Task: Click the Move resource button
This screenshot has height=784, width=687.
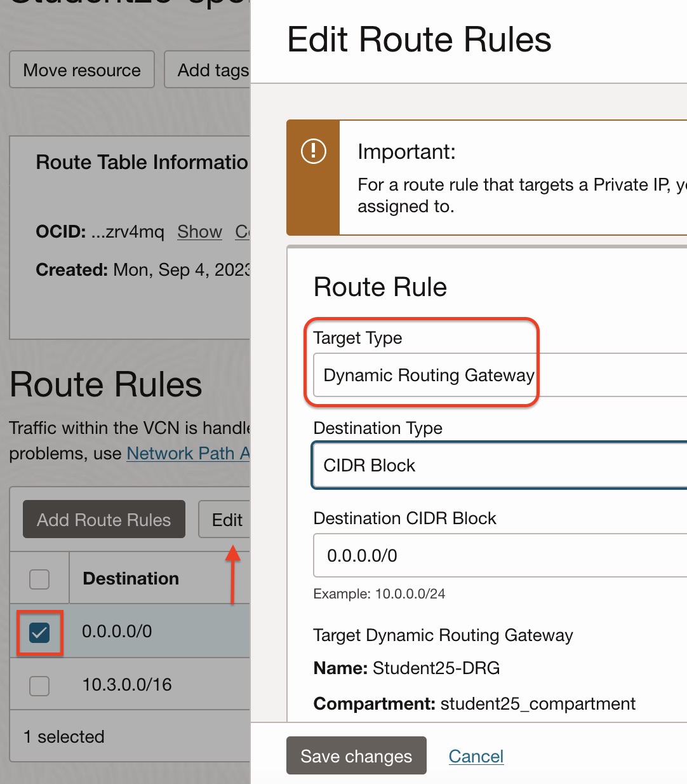Action: (82, 70)
